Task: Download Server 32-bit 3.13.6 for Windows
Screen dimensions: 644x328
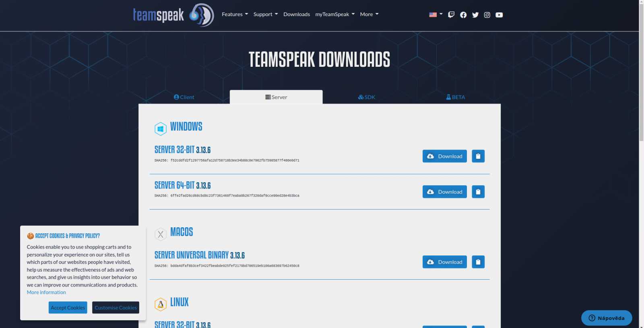Action: (x=445, y=156)
